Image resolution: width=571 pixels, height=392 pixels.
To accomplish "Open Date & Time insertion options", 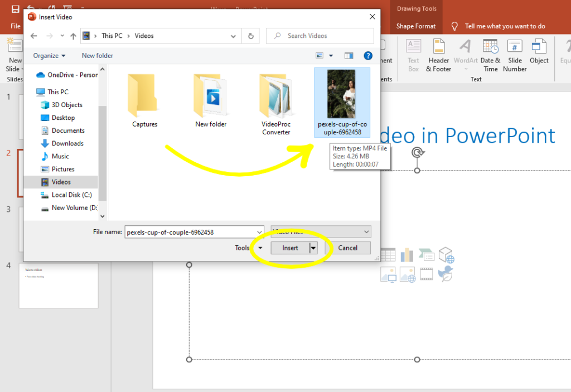I will coord(490,55).
